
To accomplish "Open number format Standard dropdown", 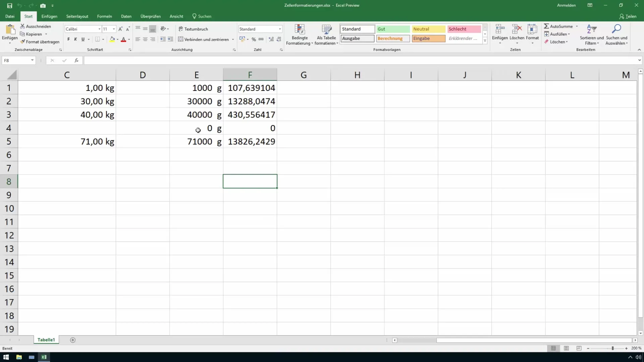I will tap(280, 29).
